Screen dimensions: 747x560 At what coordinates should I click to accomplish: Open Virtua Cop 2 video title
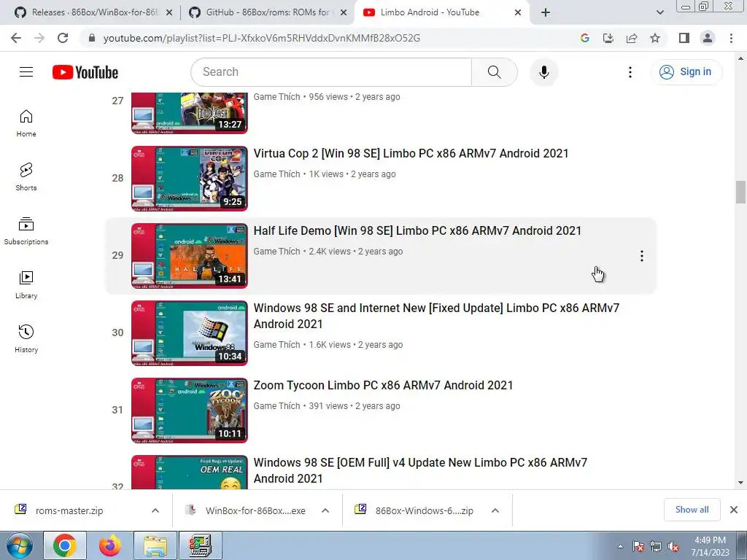point(411,153)
